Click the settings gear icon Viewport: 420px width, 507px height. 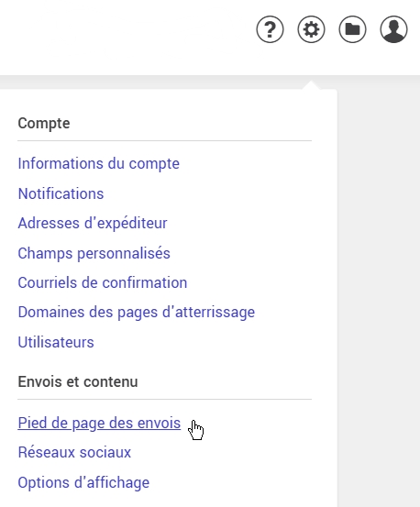(x=311, y=29)
